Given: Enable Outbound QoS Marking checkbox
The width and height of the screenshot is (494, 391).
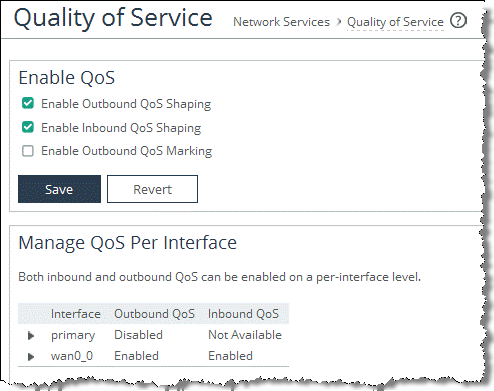Looking at the screenshot, I should click(28, 151).
